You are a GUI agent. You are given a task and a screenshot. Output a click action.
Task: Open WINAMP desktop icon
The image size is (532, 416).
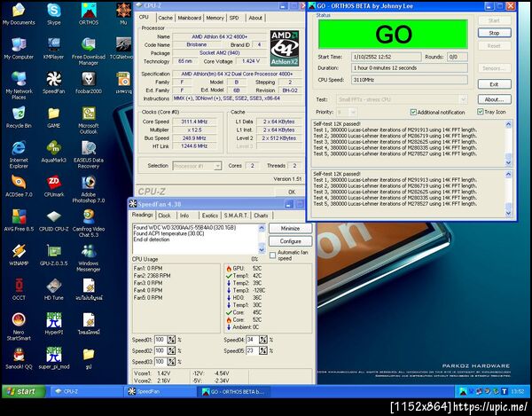coord(19,255)
